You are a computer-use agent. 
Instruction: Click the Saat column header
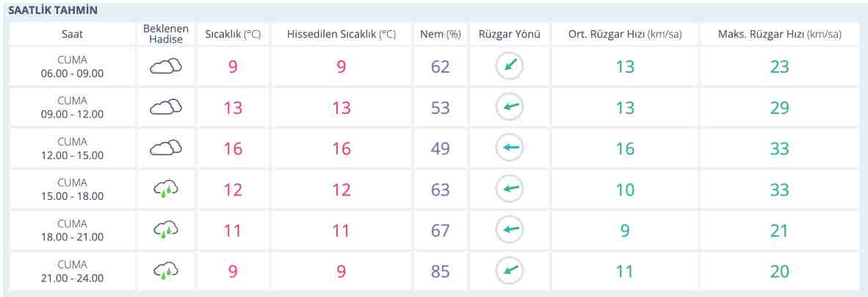point(72,34)
